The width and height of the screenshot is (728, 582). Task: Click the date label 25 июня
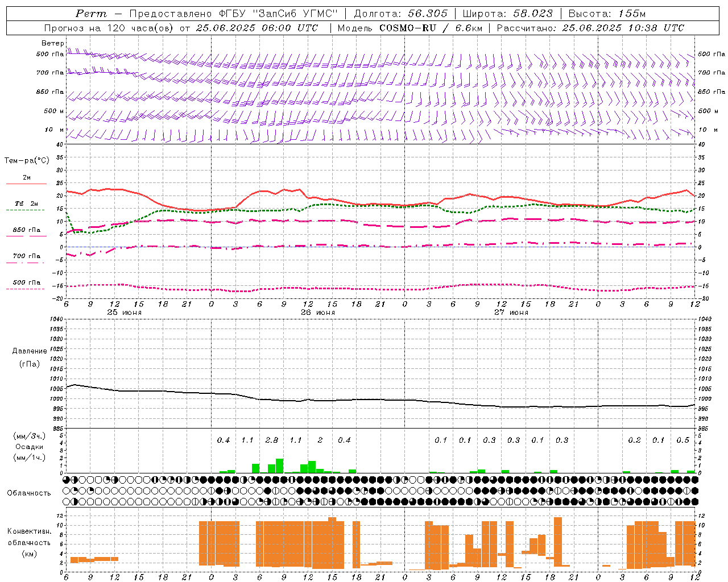point(125,313)
